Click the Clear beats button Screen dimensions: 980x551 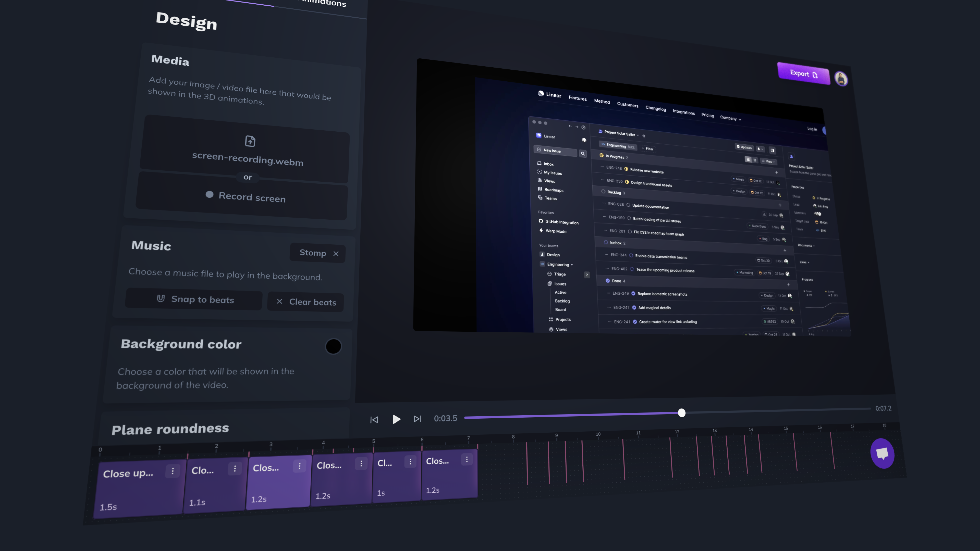305,302
